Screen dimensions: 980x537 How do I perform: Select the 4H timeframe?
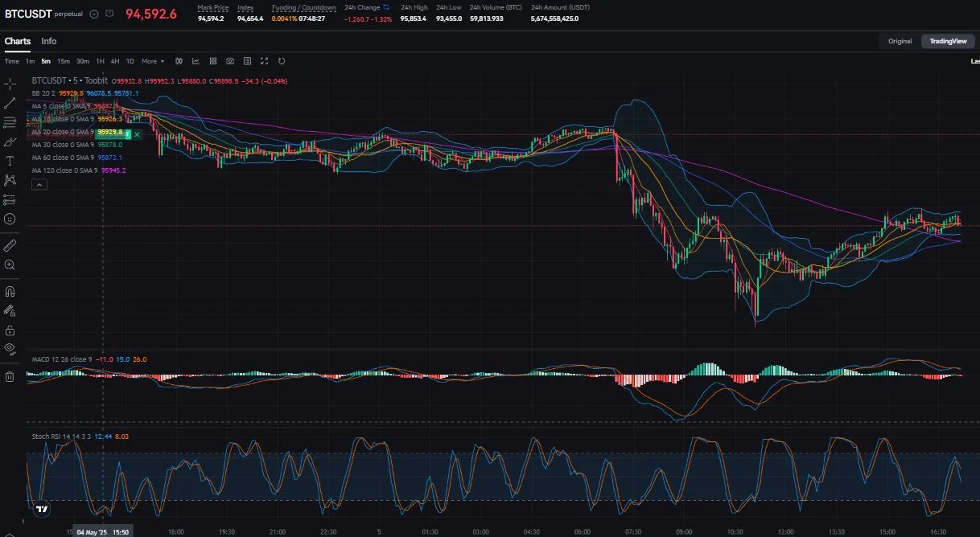[x=115, y=61]
